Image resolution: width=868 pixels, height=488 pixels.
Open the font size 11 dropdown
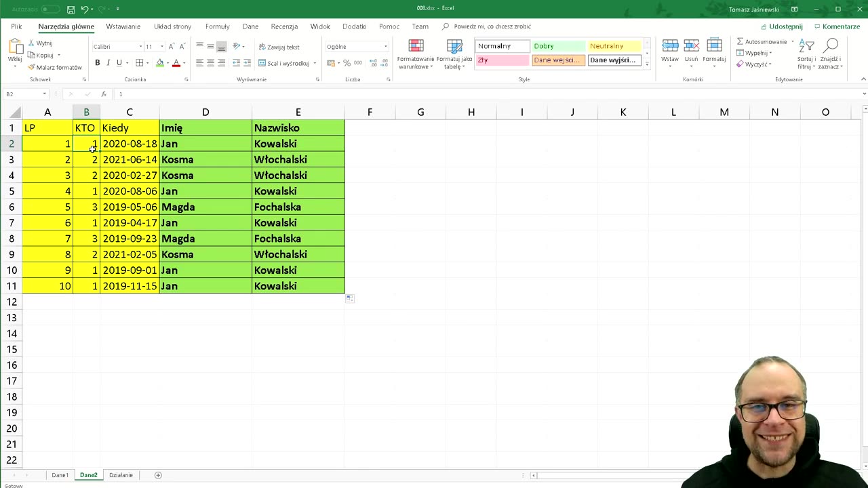coord(161,47)
